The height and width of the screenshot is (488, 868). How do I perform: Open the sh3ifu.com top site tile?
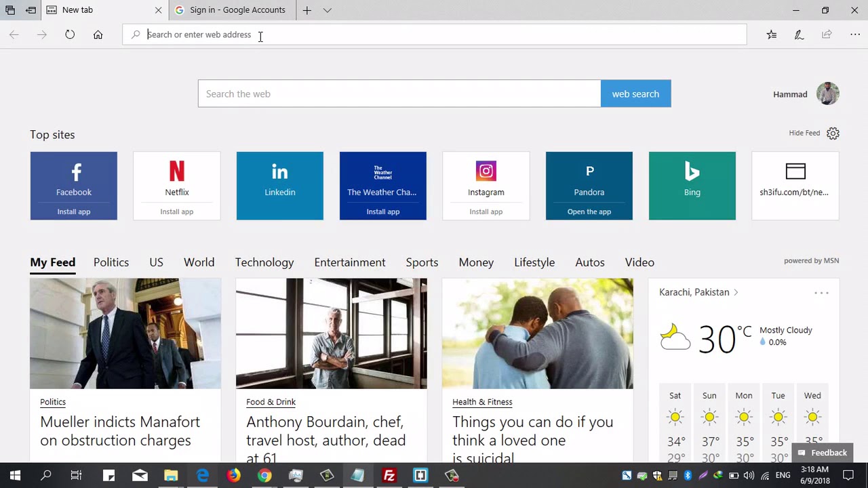[x=795, y=186]
